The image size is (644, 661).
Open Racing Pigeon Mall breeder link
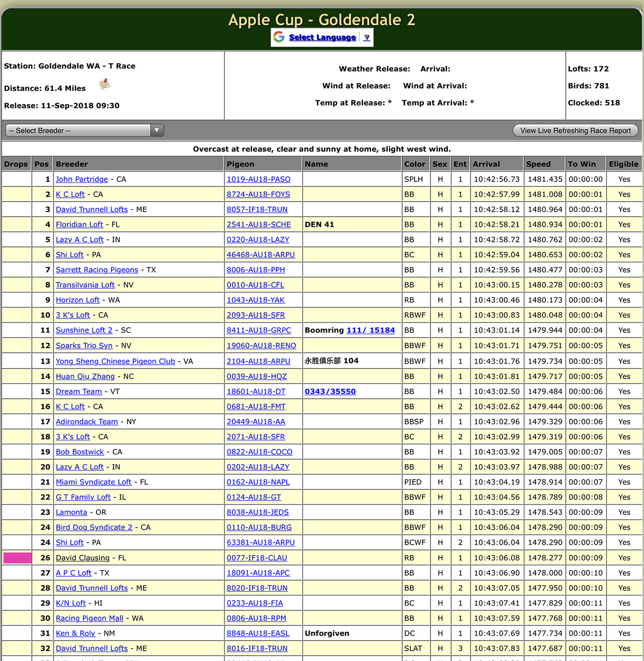coord(89,618)
